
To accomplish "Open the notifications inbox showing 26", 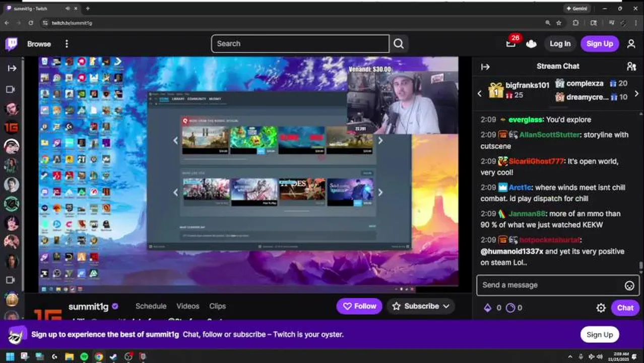I will click(511, 44).
